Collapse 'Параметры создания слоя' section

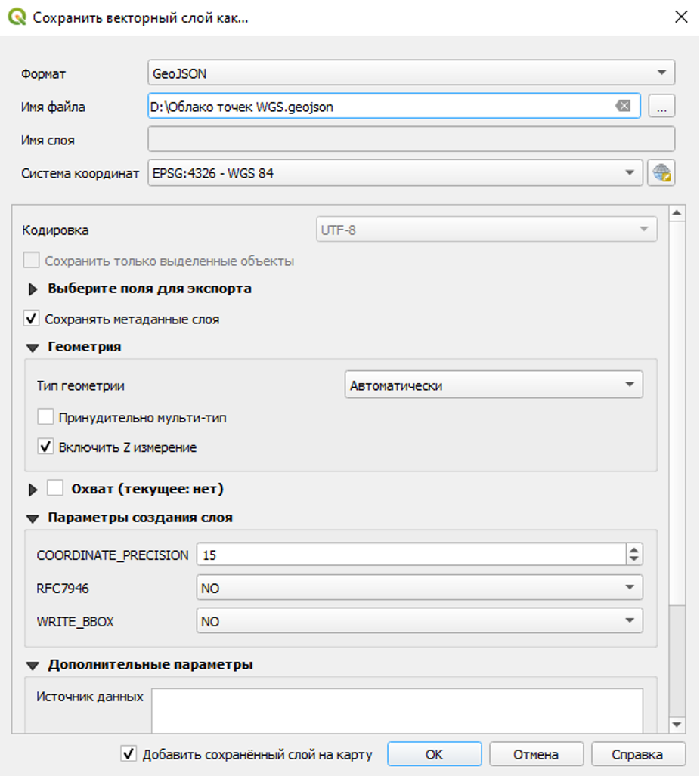click(x=33, y=519)
